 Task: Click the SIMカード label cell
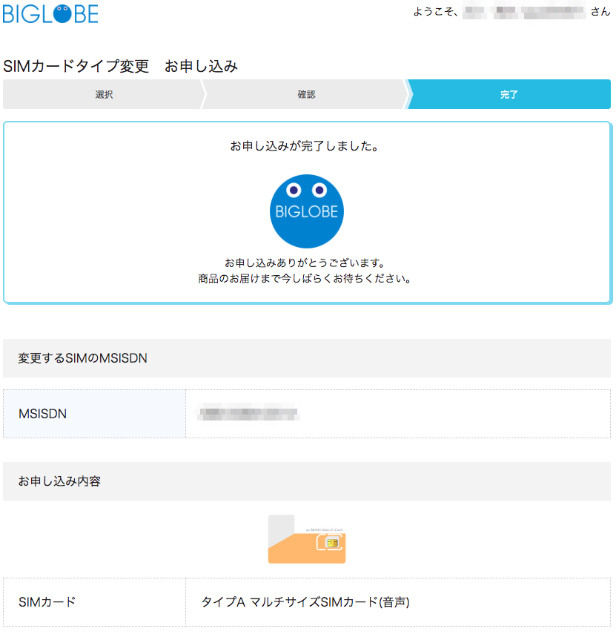pyautogui.click(x=94, y=602)
